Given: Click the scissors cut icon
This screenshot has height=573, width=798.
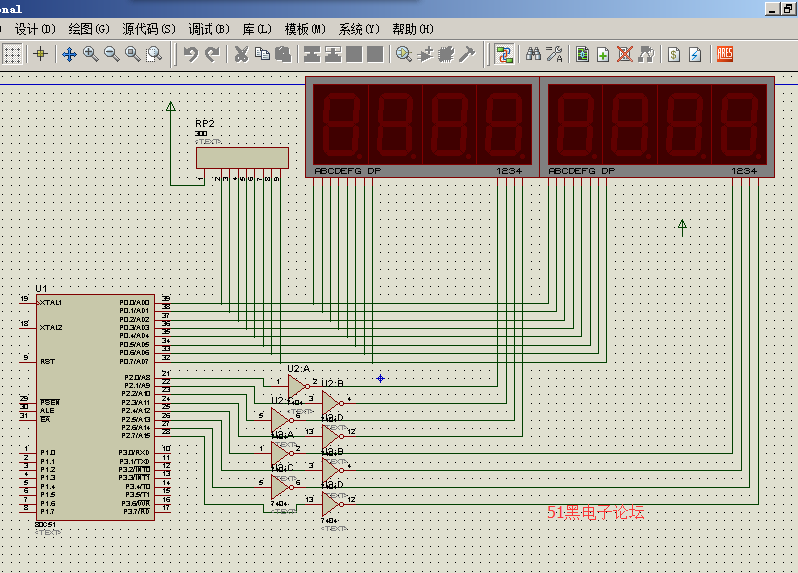Looking at the screenshot, I should 241,54.
